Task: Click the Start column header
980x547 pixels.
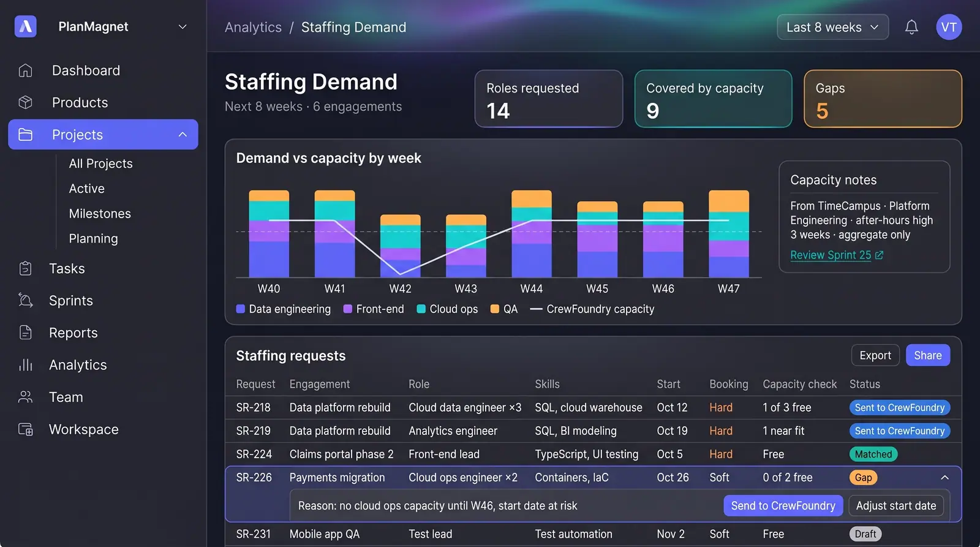Action: tap(668, 384)
